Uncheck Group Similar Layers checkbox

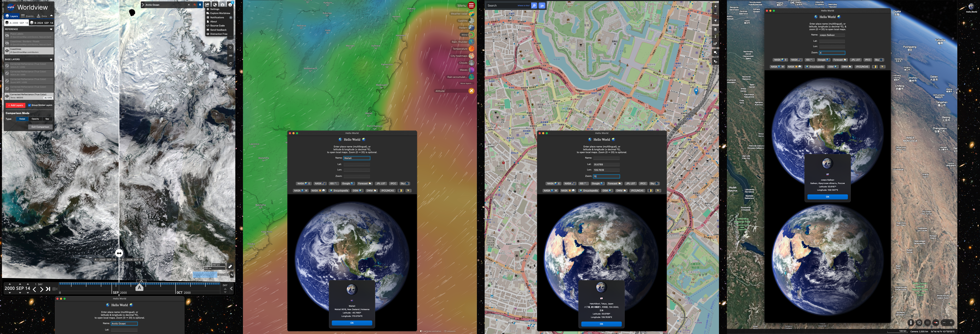[29, 105]
